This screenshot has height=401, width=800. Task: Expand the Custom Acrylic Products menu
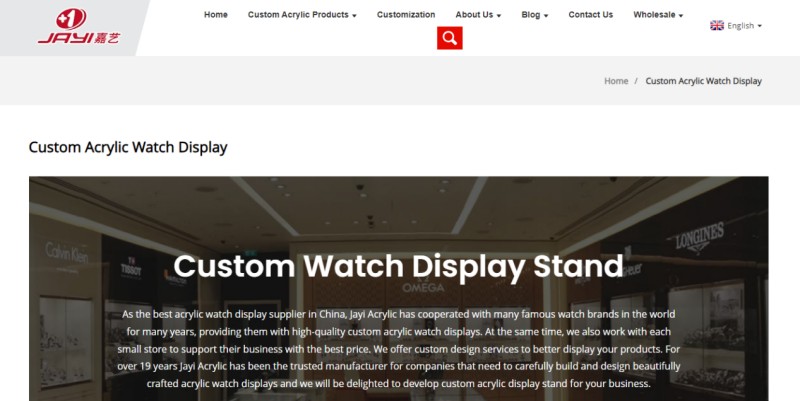point(302,15)
